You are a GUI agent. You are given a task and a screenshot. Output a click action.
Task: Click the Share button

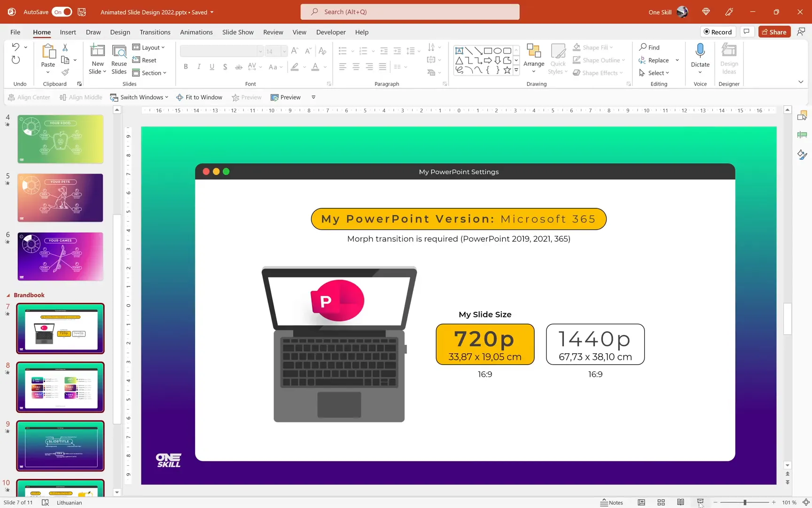coord(774,32)
